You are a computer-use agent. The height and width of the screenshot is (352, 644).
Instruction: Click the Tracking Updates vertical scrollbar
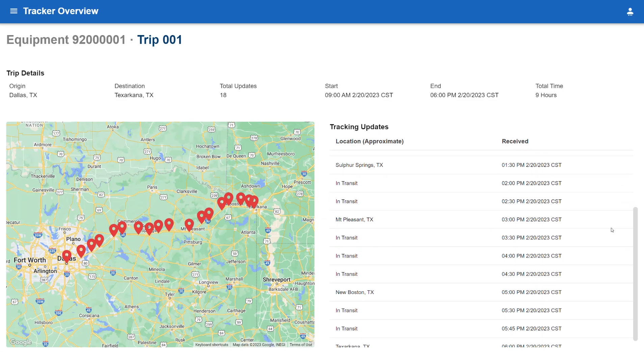point(635,274)
